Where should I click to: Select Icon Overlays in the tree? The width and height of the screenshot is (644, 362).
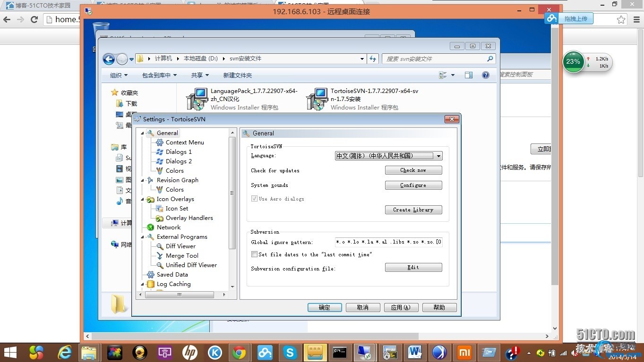coord(175,199)
